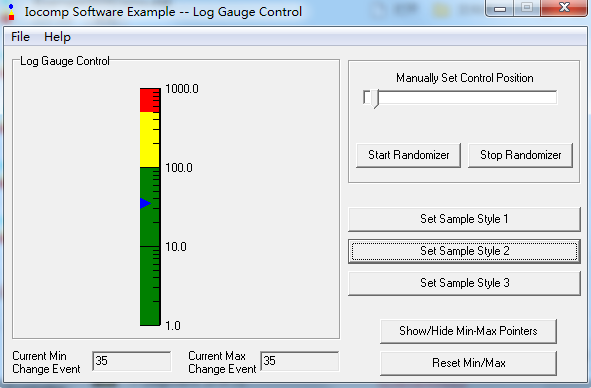Screen dimensions: 591x388
Task: Click the yellow section of the gauge
Action: [150, 140]
